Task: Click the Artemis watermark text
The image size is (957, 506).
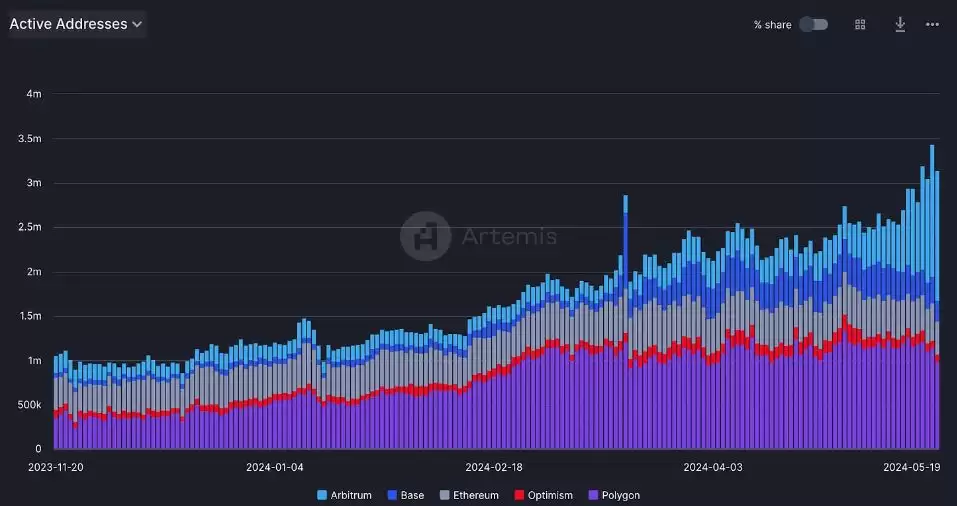Action: coord(509,237)
